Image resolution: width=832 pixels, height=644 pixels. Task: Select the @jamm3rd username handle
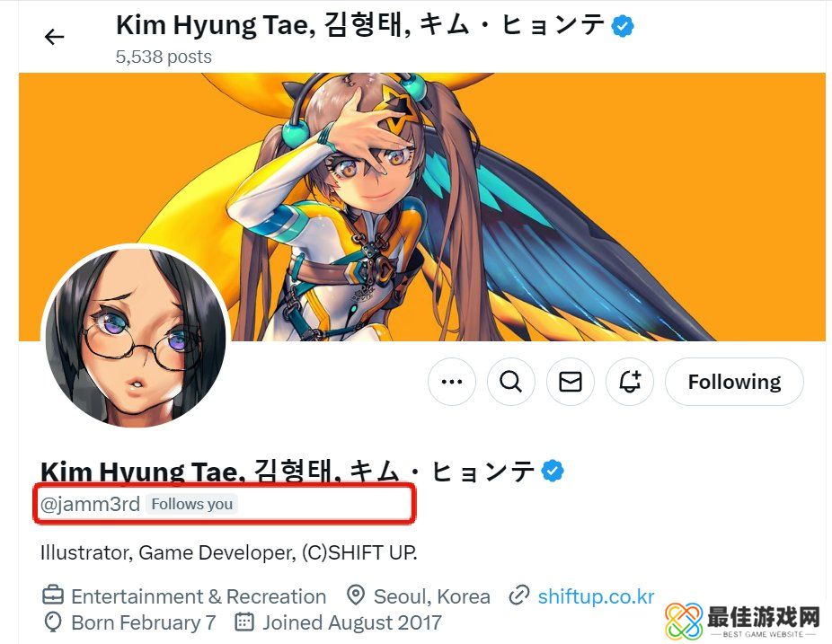click(90, 504)
